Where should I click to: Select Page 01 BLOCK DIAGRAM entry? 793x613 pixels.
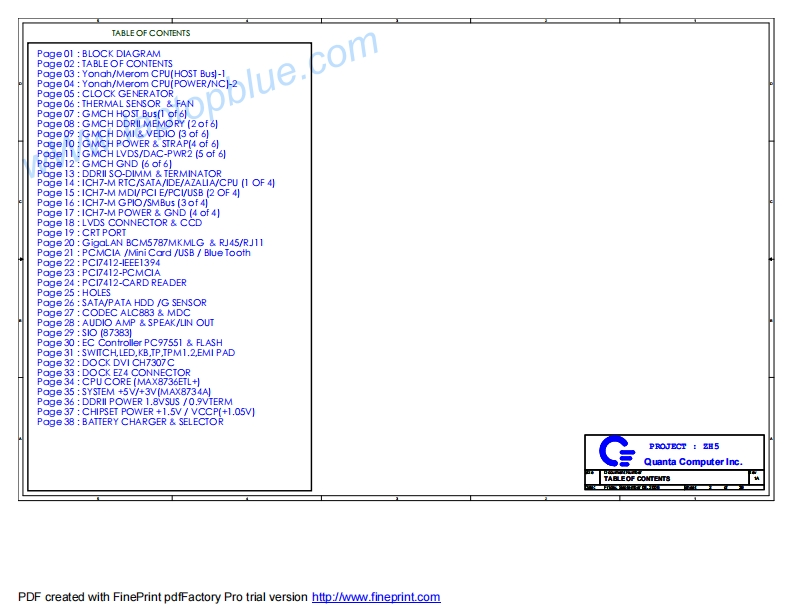click(98, 54)
